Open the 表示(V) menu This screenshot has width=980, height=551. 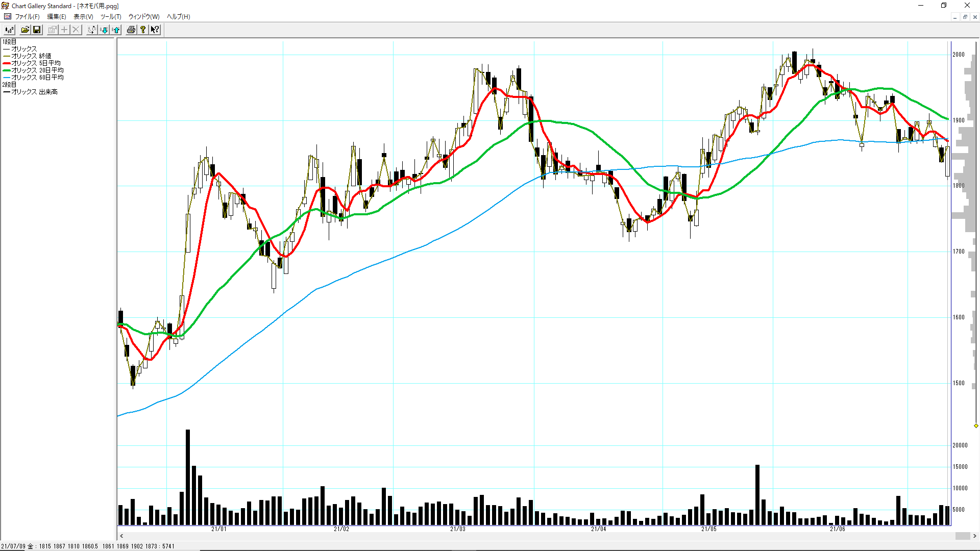(x=83, y=17)
